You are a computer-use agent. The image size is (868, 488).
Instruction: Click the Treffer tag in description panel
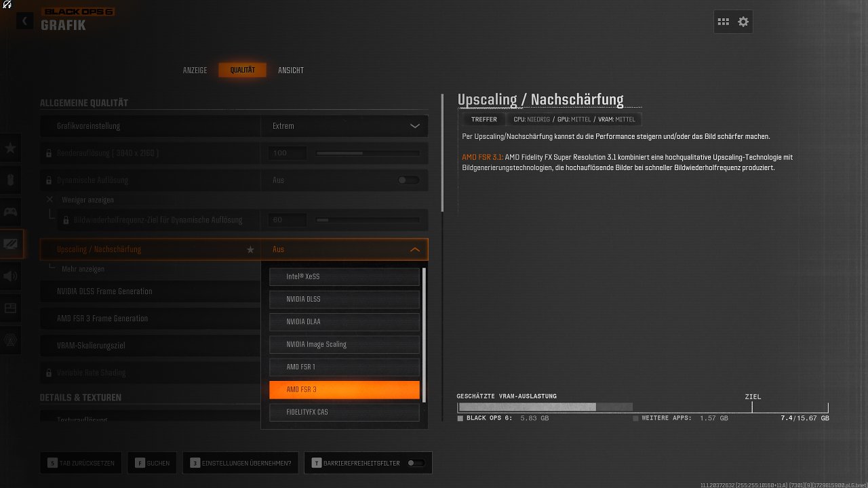tap(484, 119)
